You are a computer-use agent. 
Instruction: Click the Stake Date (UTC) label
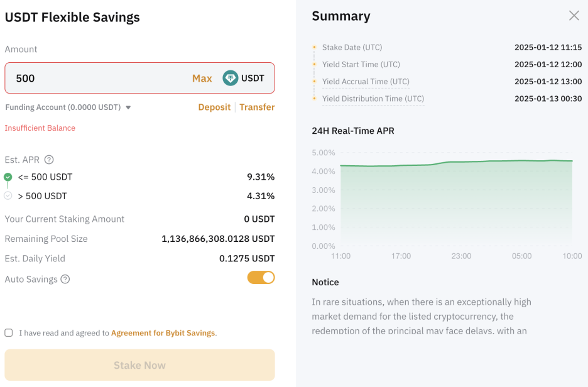pos(352,47)
